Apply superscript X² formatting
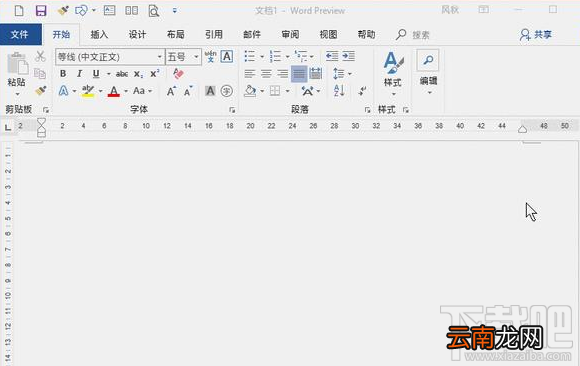Screen dimensions: 580x366 [x=155, y=74]
